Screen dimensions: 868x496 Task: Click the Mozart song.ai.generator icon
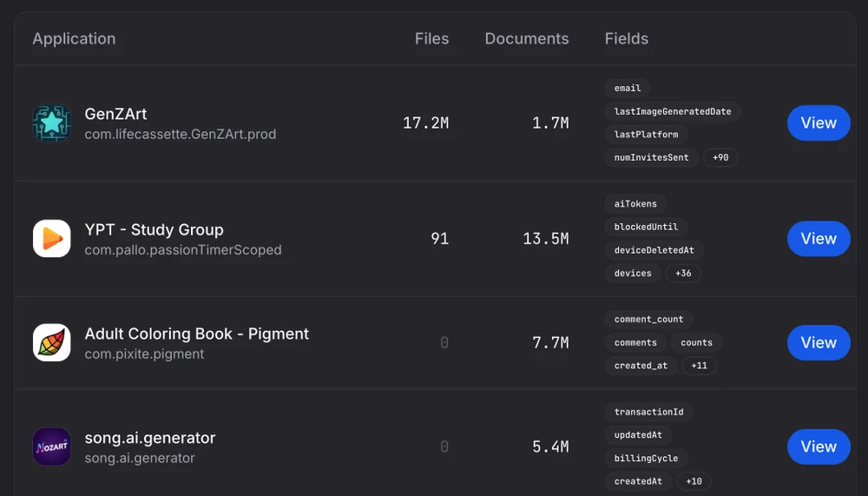click(x=51, y=446)
